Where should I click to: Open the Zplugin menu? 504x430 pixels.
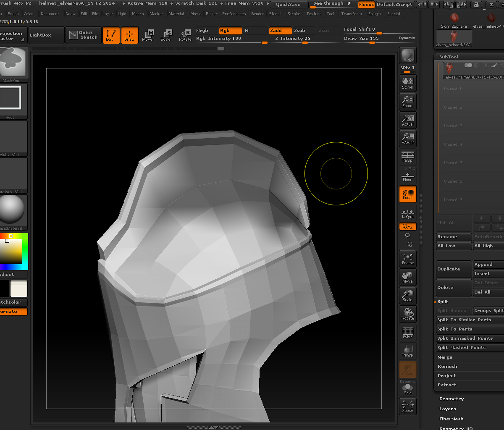pyautogui.click(x=374, y=14)
